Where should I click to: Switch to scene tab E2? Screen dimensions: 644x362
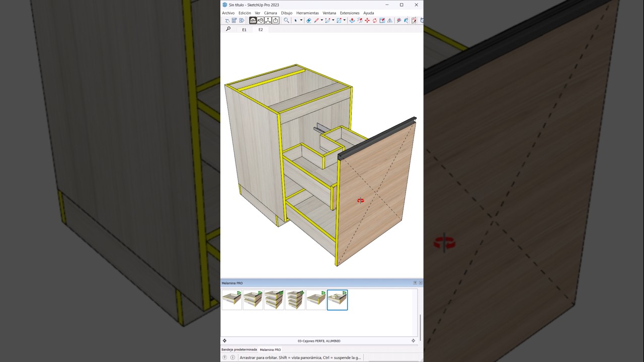coord(261,30)
